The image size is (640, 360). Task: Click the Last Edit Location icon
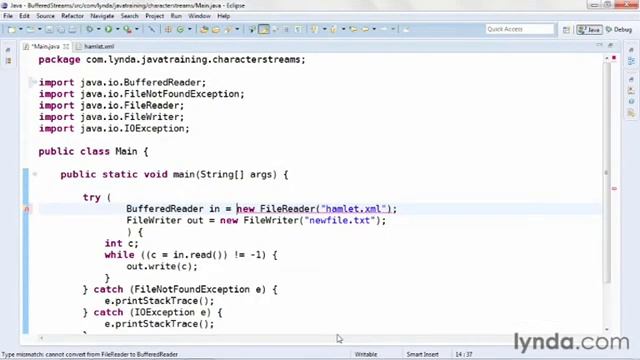click(353, 29)
